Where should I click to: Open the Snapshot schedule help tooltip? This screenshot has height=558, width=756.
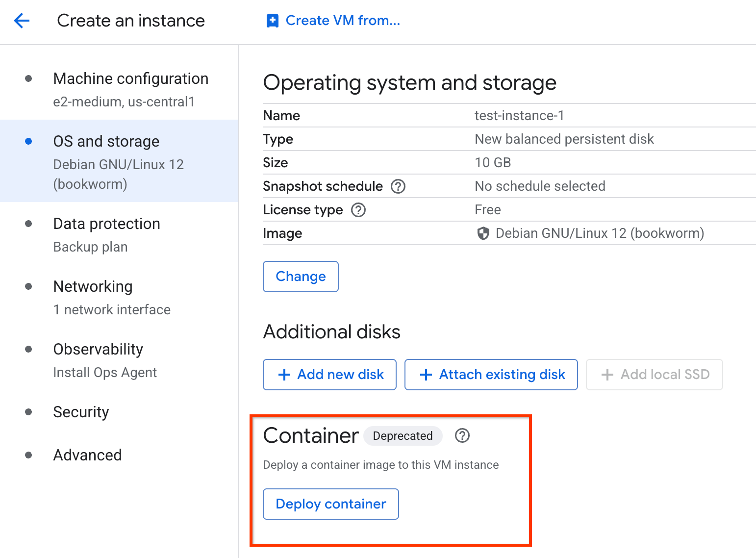coord(398,186)
